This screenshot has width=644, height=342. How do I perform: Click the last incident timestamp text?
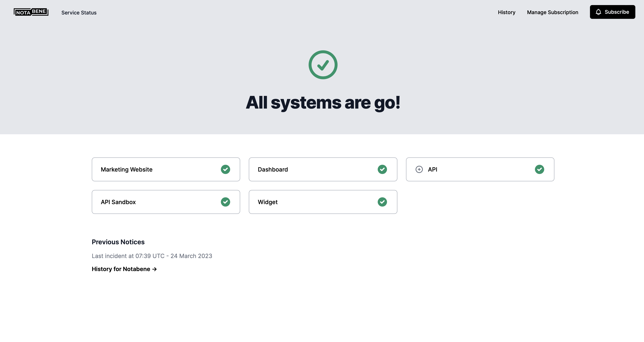point(152,256)
